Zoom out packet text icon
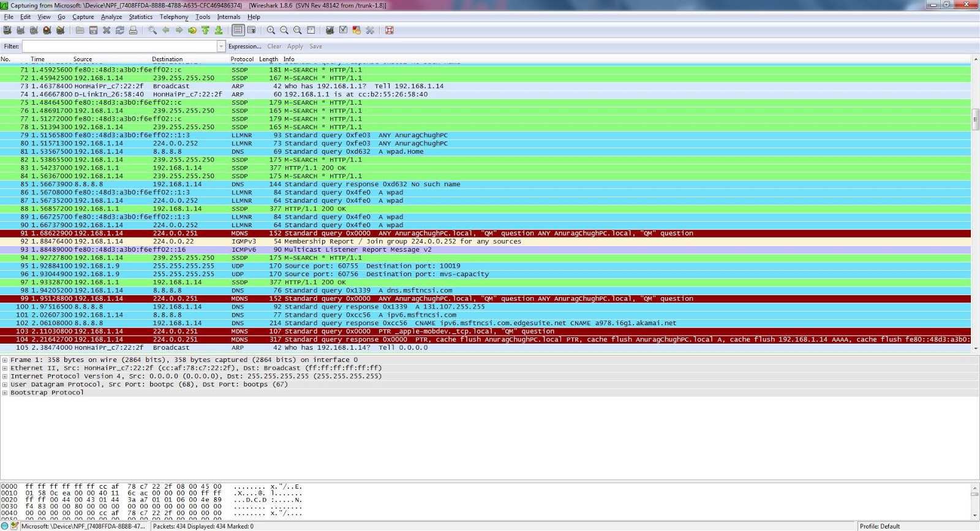980x531 pixels. coord(284,30)
